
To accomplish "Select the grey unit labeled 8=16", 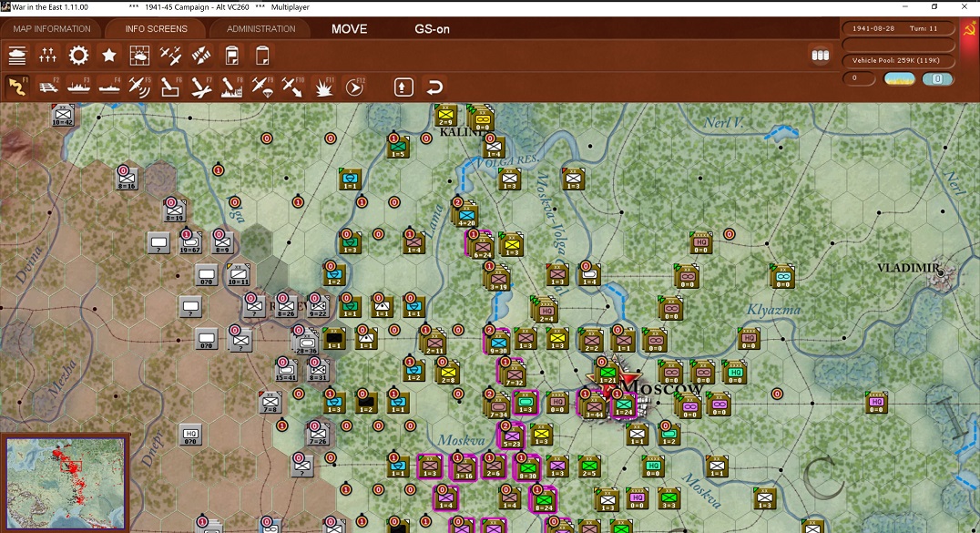I will click(x=127, y=179).
